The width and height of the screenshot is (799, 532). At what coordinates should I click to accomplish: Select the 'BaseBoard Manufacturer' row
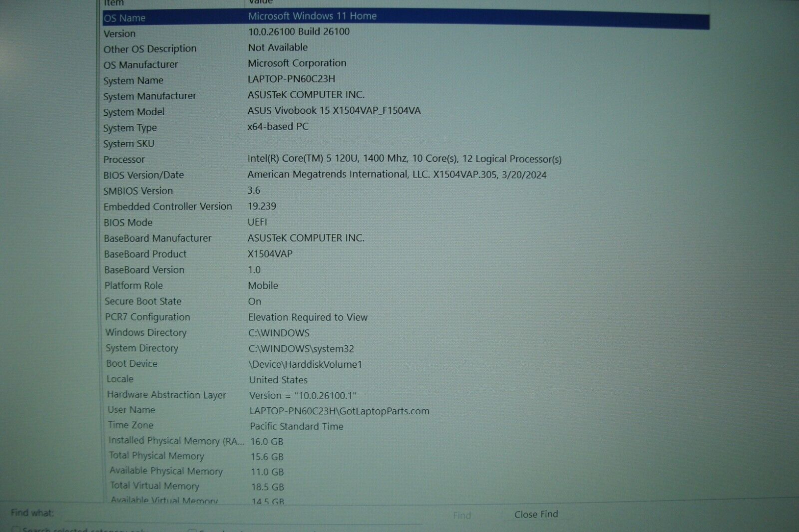157,239
